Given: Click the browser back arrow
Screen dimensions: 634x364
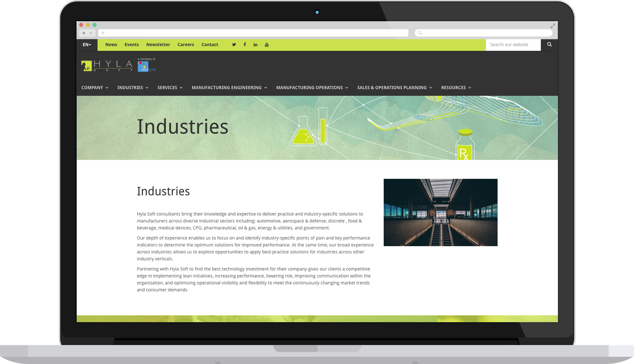Looking at the screenshot, I should coord(83,33).
